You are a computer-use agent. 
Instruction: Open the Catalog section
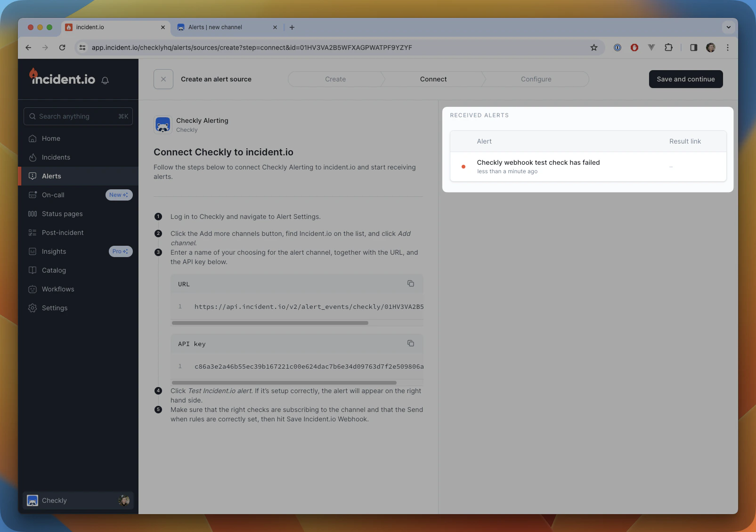pyautogui.click(x=53, y=270)
